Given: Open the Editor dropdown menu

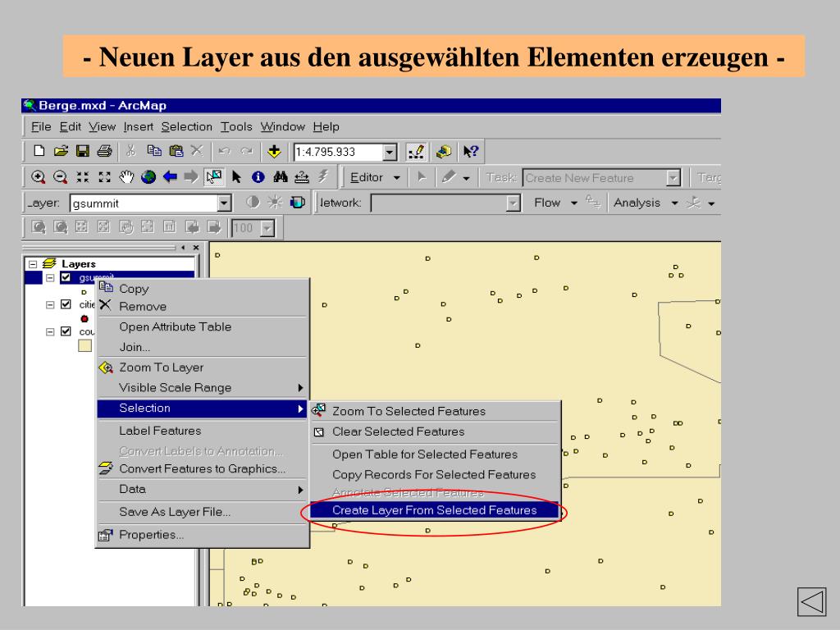Looking at the screenshot, I should click(x=375, y=177).
